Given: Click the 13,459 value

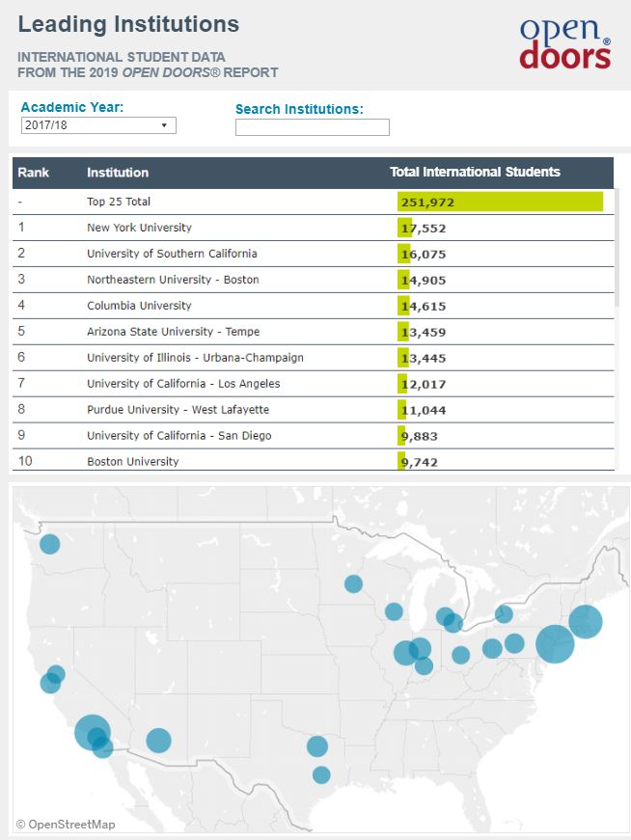Looking at the screenshot, I should (x=424, y=332).
